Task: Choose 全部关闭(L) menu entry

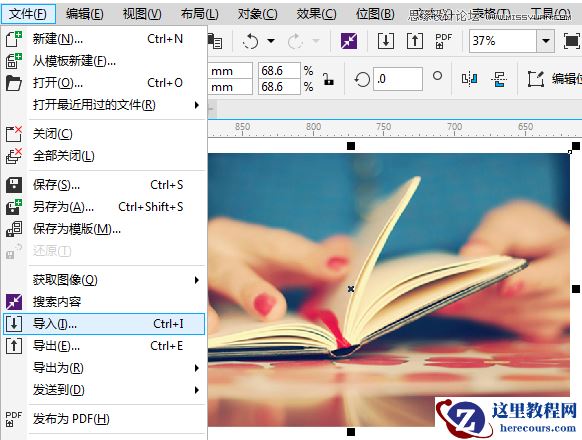Action: [105, 156]
